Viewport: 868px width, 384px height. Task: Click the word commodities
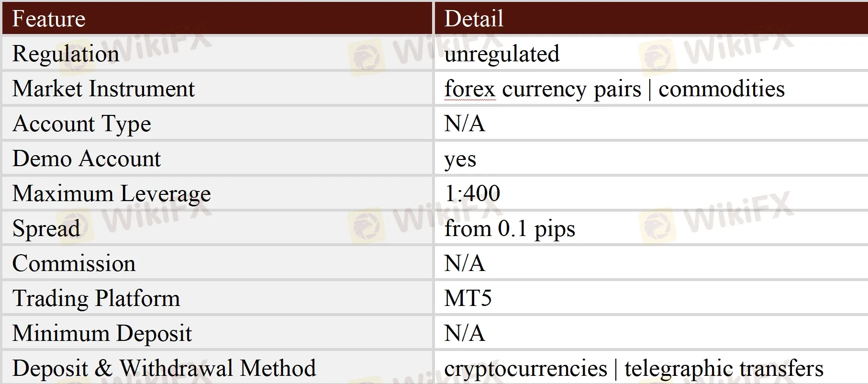[721, 89]
